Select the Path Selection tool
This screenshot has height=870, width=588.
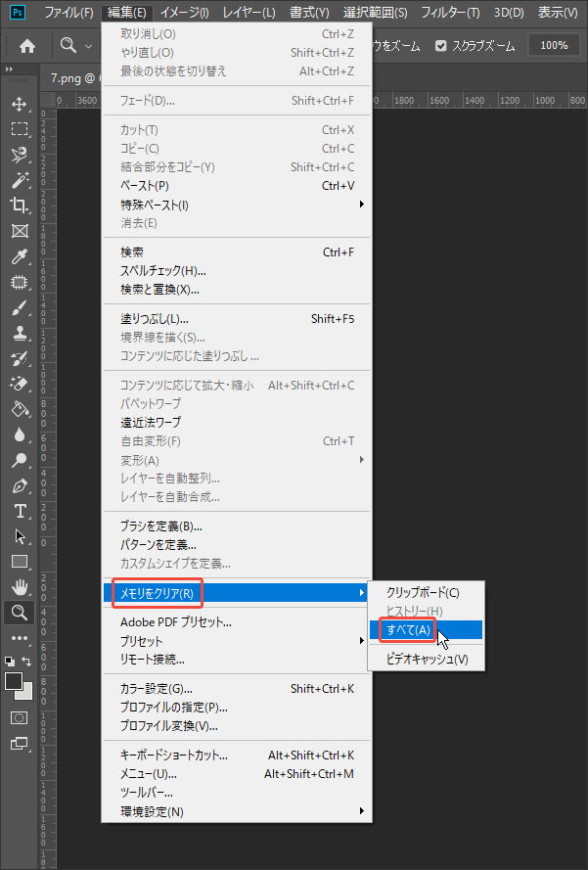(20, 536)
